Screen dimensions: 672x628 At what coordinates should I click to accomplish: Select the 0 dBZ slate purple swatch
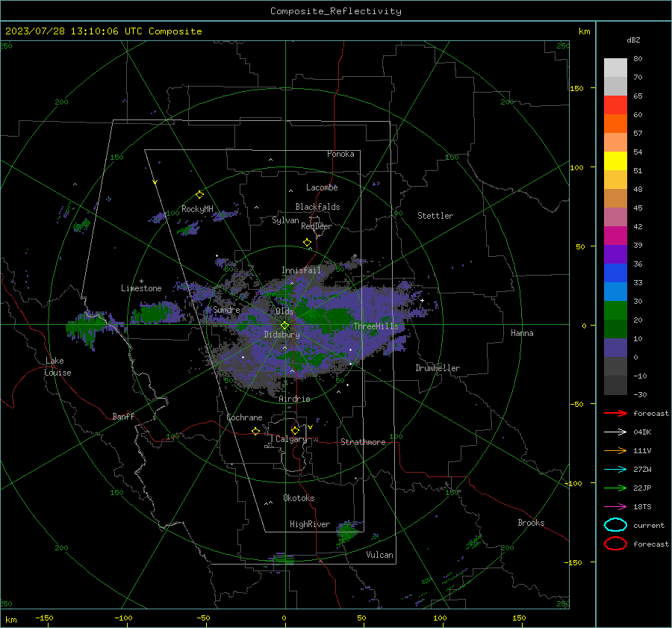(x=615, y=348)
